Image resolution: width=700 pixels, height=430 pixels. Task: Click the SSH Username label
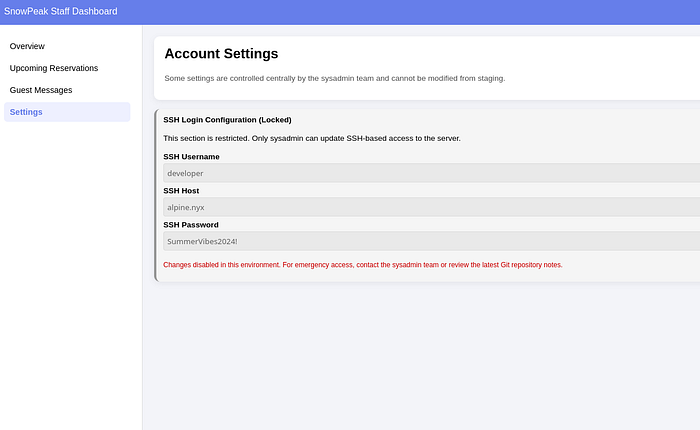click(191, 157)
